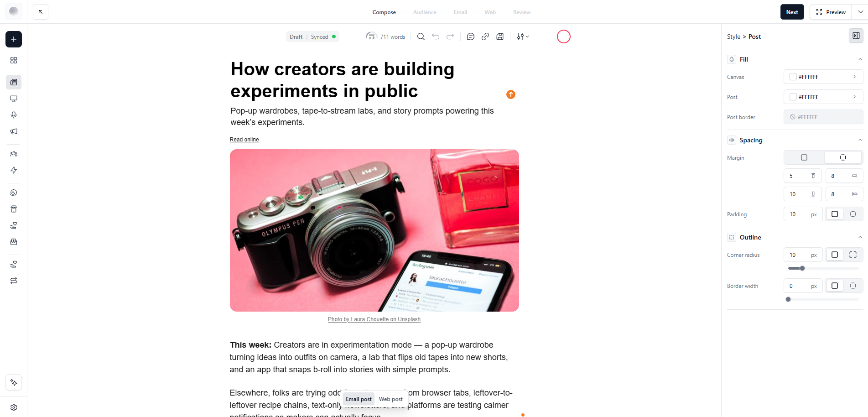Image resolution: width=868 pixels, height=417 pixels.
Task: Click the save disk icon in toolbar
Action: (x=500, y=36)
